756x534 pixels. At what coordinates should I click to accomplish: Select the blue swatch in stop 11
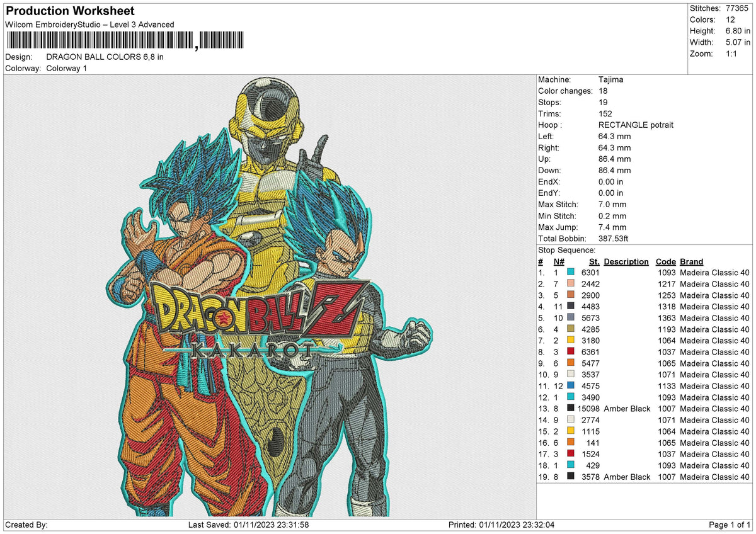click(571, 386)
